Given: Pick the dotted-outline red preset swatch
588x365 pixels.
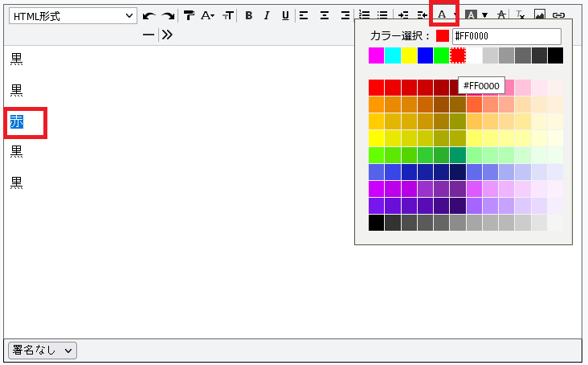Looking at the screenshot, I should pos(458,55).
